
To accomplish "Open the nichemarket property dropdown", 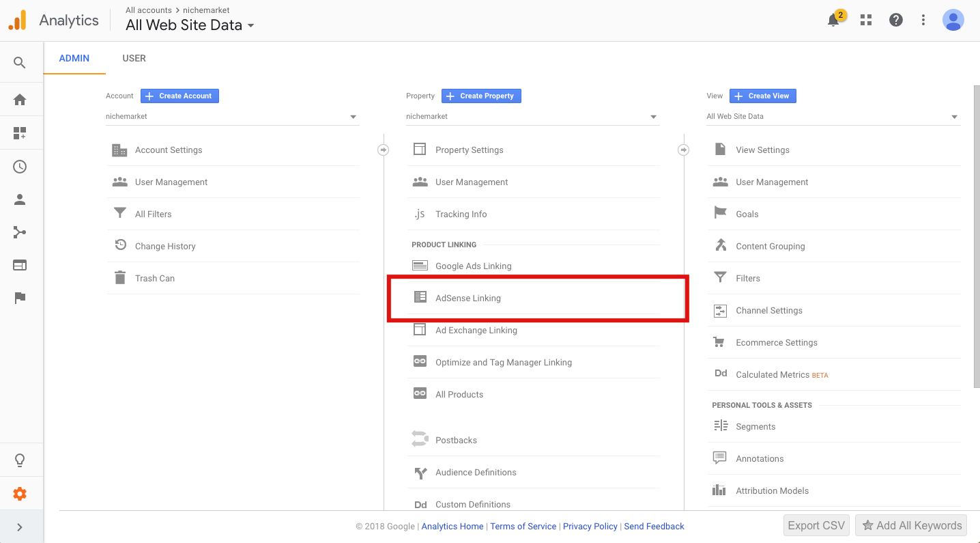I will click(532, 117).
